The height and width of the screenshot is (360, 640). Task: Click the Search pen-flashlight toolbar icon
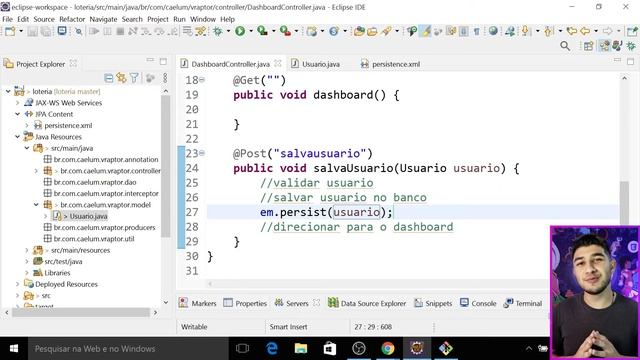pos(386,31)
